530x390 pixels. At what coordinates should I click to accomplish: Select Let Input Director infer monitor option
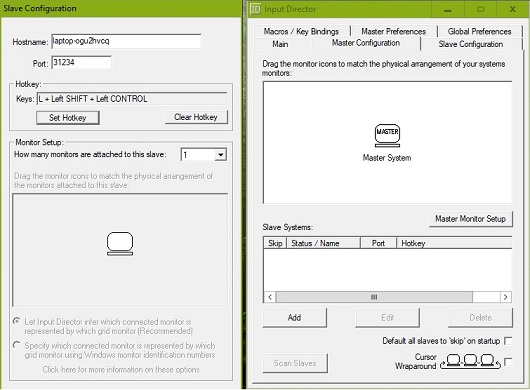pyautogui.click(x=16, y=321)
